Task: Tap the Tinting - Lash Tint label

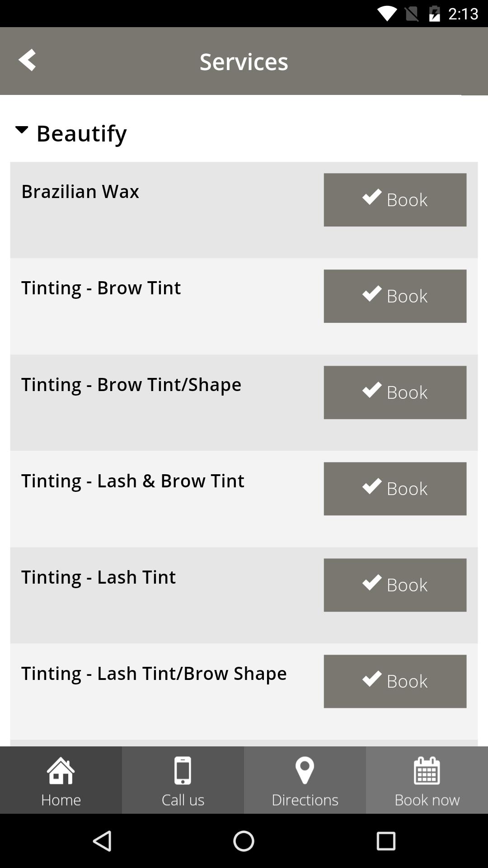Action: pos(99,577)
